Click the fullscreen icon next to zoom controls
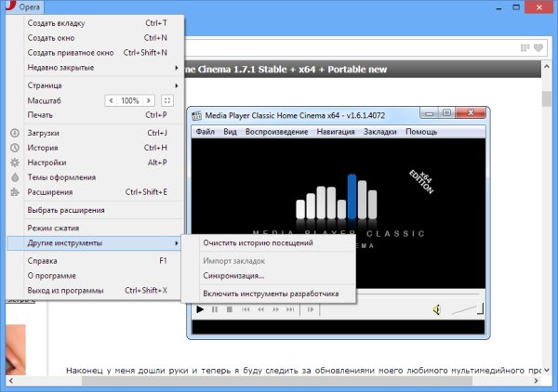 167,100
